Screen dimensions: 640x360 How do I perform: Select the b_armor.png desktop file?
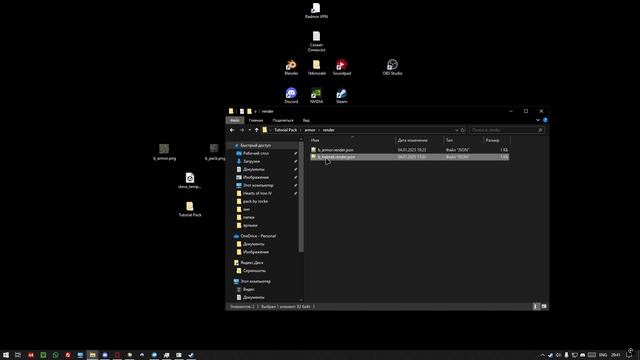(x=164, y=152)
